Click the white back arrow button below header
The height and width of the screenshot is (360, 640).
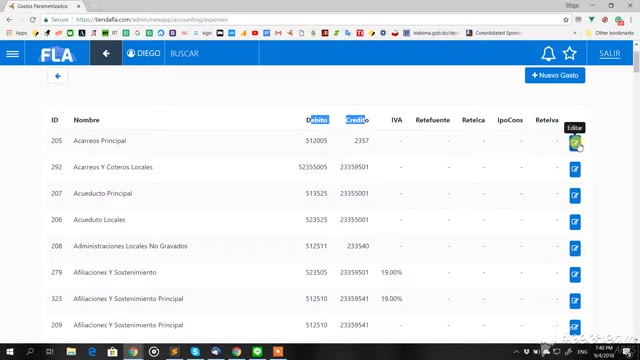(x=58, y=76)
